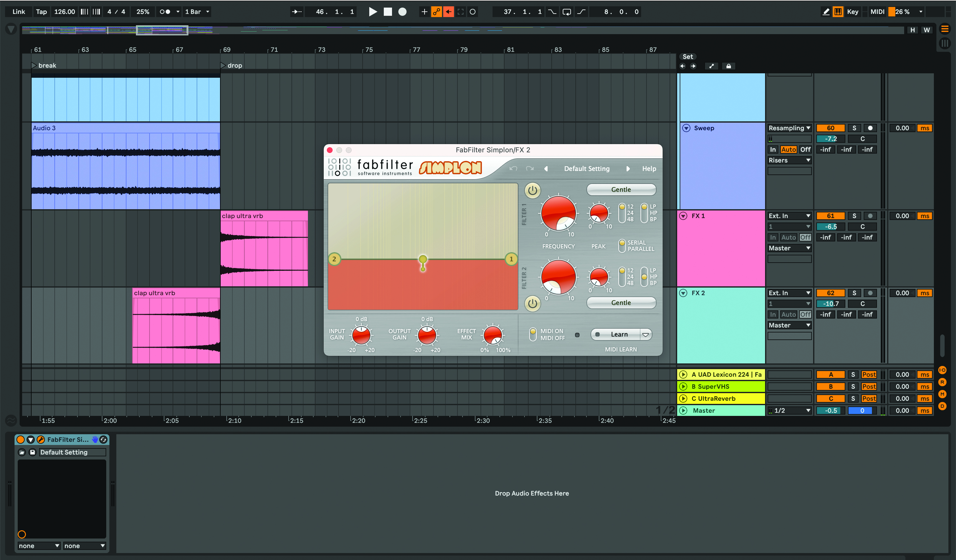The image size is (956, 560).
Task: Toggle the Filter 1 power button
Action: [532, 190]
